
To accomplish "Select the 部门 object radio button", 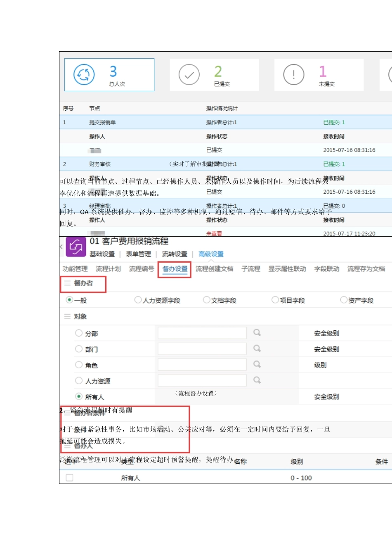I will (79, 349).
